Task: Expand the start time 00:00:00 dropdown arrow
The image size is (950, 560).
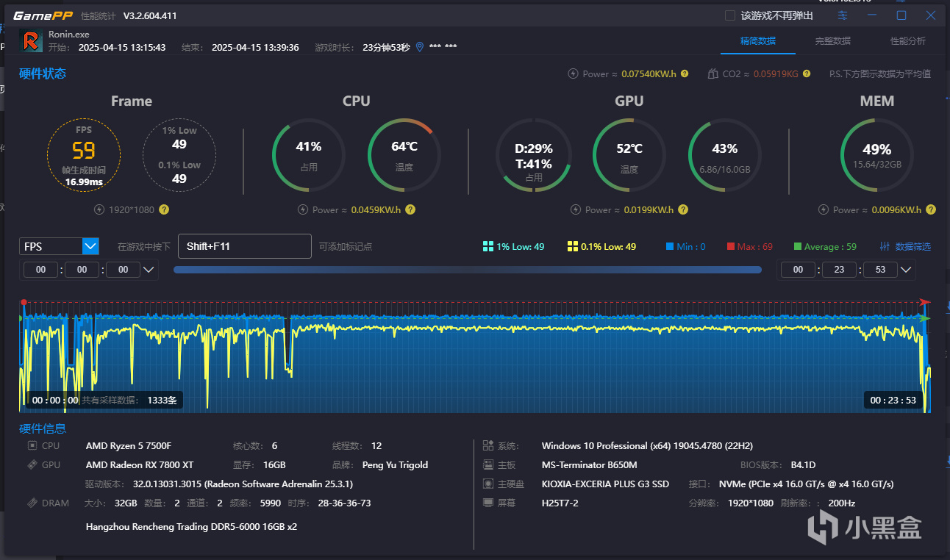Action: 149,270
